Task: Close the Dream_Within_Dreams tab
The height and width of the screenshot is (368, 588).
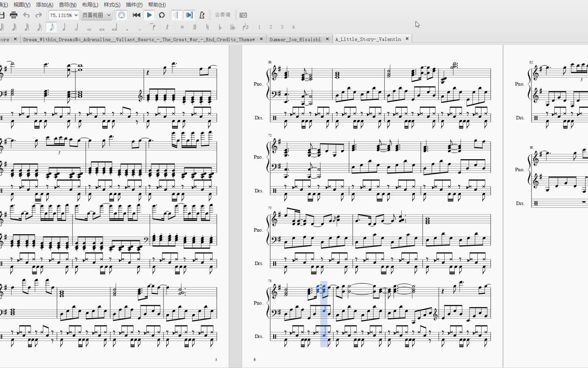Action: point(261,39)
